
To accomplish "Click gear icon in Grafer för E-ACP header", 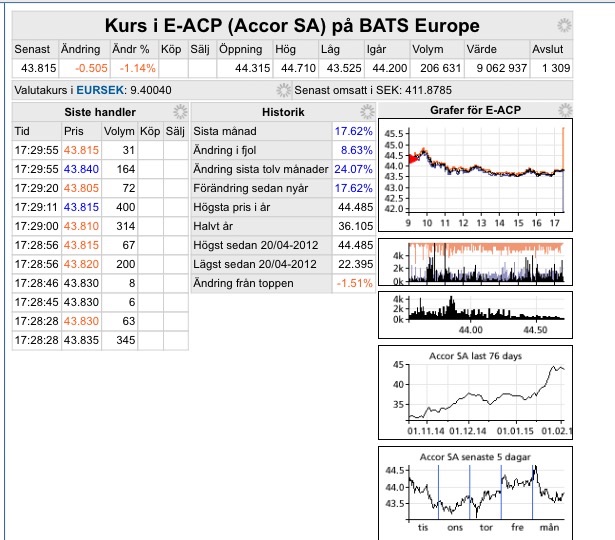I will [567, 111].
